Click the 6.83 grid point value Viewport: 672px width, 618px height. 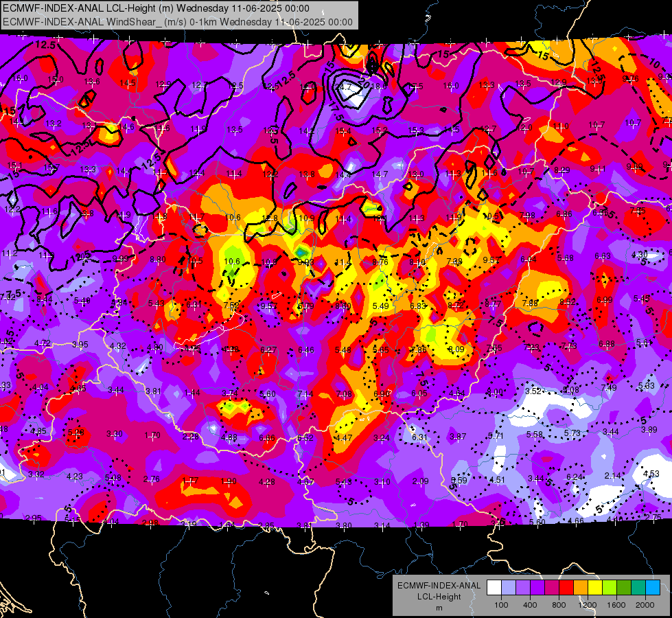[418, 306]
